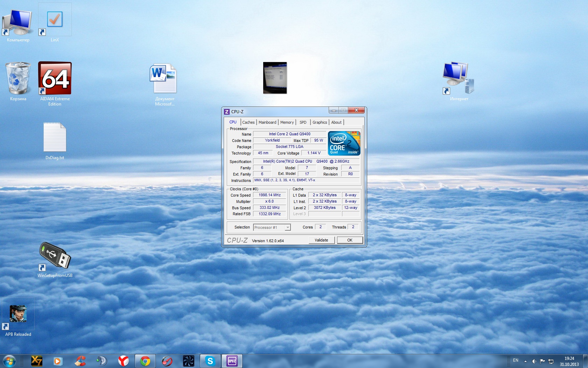
Task: Click the processor Name field value
Action: pos(289,134)
